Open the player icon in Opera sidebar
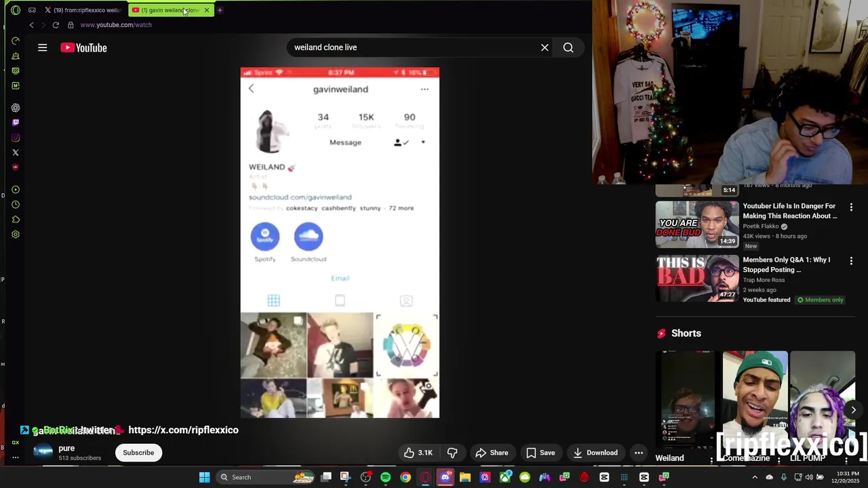868x488 pixels. 16,190
